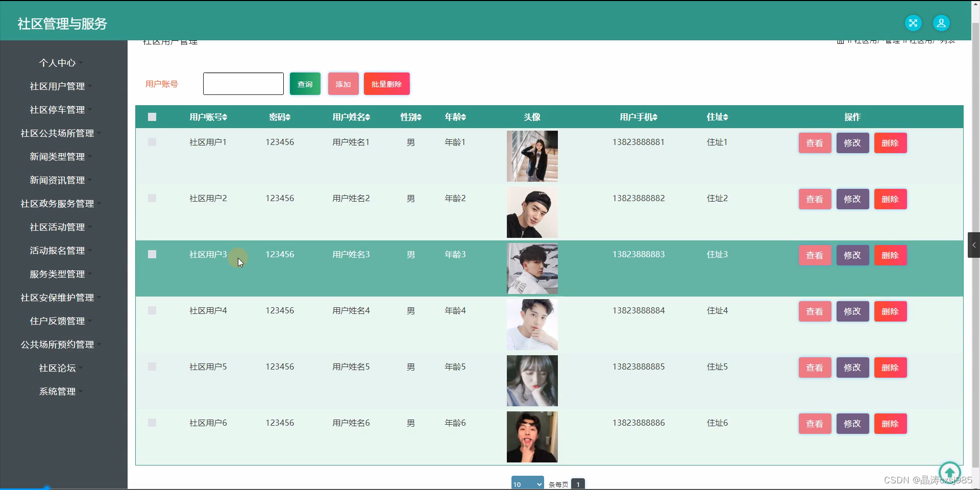The height and width of the screenshot is (490, 980).
Task: Sort by 密码 column
Action: [x=280, y=117]
